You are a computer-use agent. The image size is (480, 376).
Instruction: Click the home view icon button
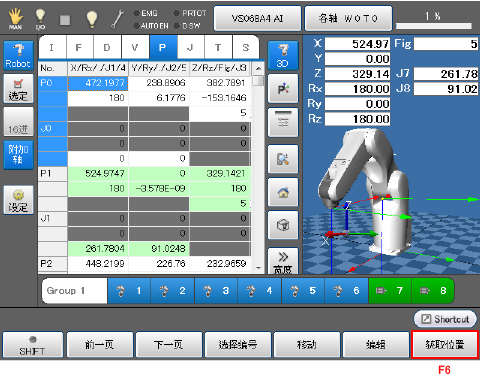(x=283, y=192)
